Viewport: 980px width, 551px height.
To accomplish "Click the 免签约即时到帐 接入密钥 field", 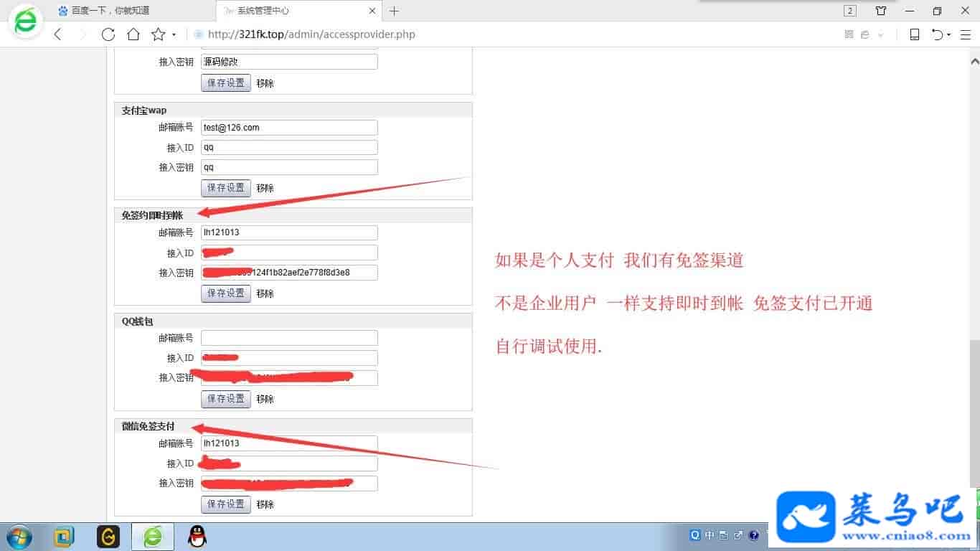I will coord(289,273).
